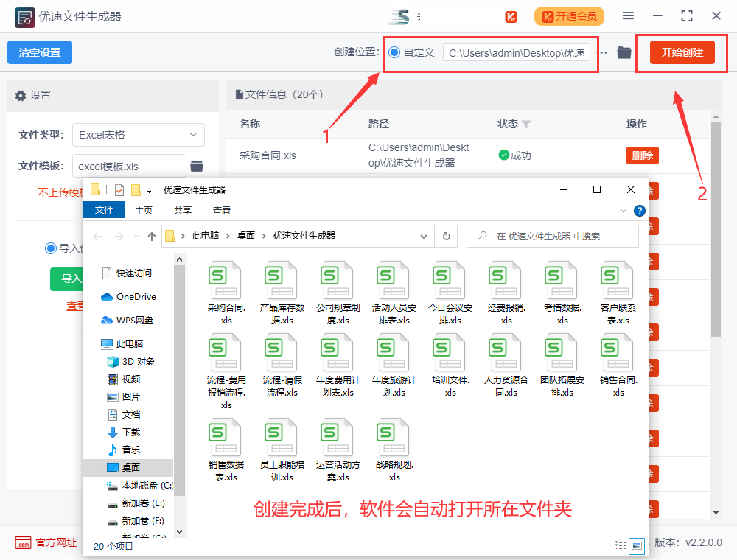Open the 文件 tab in Explorer
The height and width of the screenshot is (560, 737).
pyautogui.click(x=104, y=210)
